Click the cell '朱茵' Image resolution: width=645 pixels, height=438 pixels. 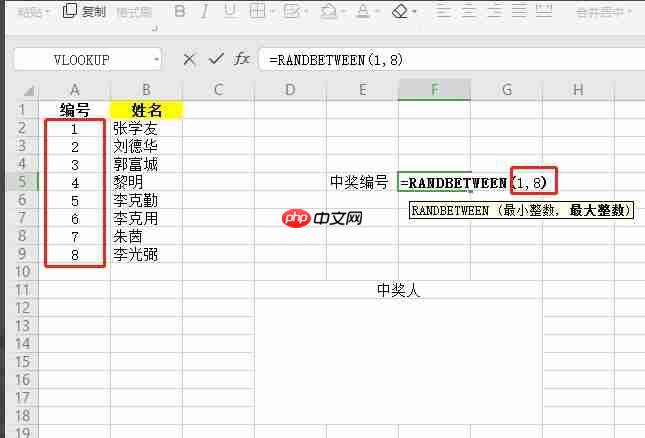(x=146, y=236)
